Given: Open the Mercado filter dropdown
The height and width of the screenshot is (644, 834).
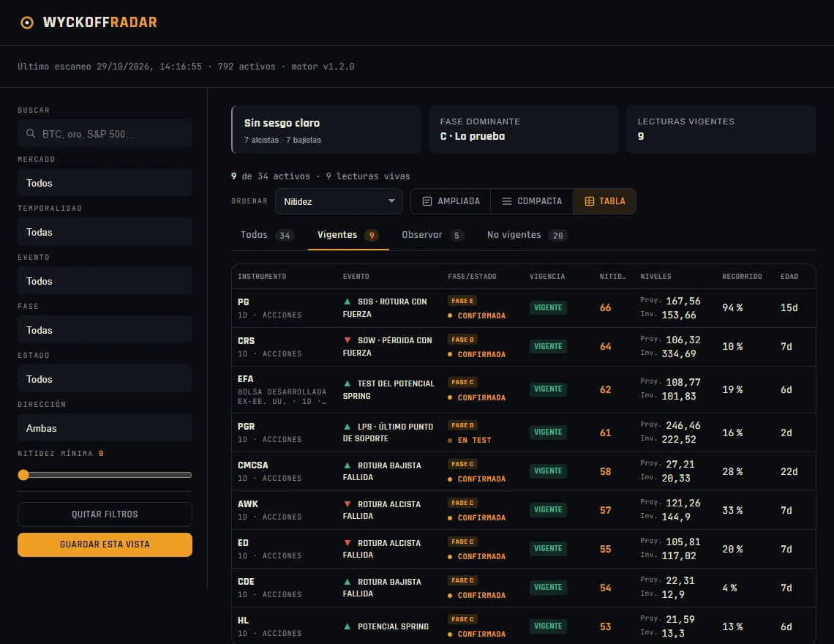Looking at the screenshot, I should click(x=105, y=182).
